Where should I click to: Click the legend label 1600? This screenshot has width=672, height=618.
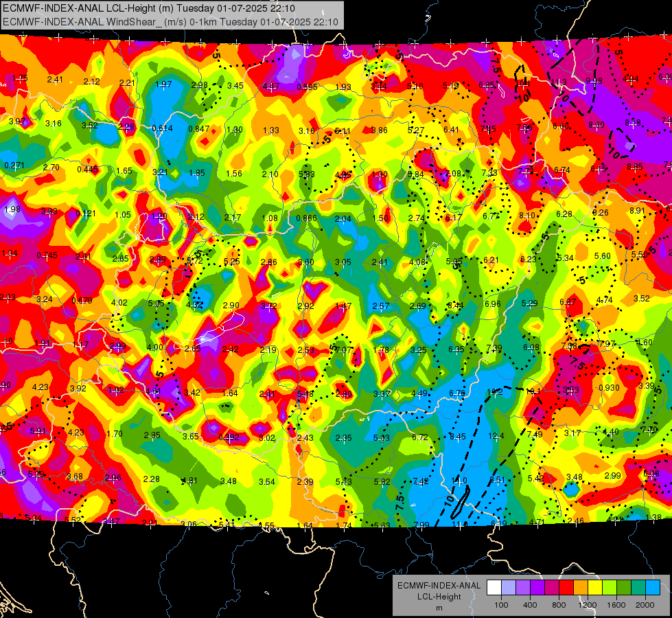(x=616, y=605)
